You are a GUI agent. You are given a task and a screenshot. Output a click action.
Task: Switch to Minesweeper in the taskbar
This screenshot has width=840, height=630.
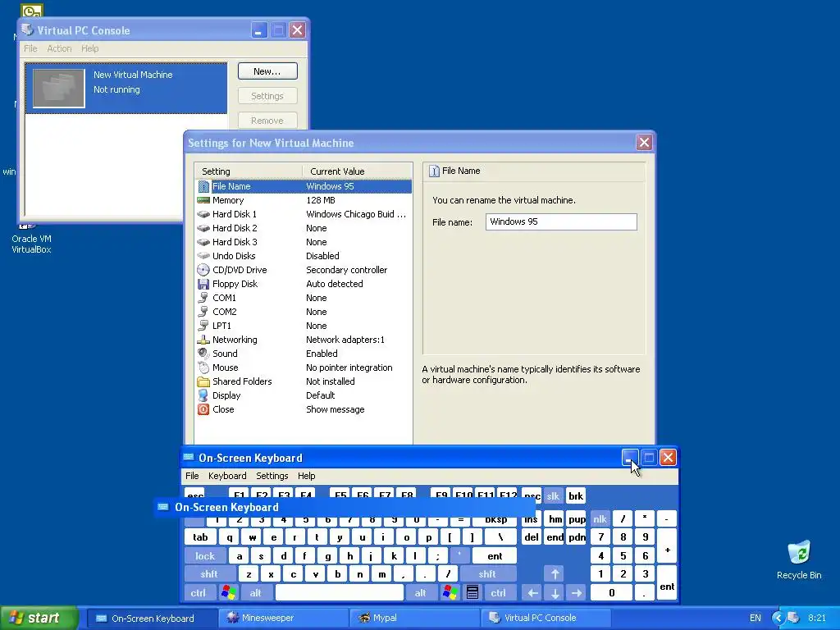283,618
